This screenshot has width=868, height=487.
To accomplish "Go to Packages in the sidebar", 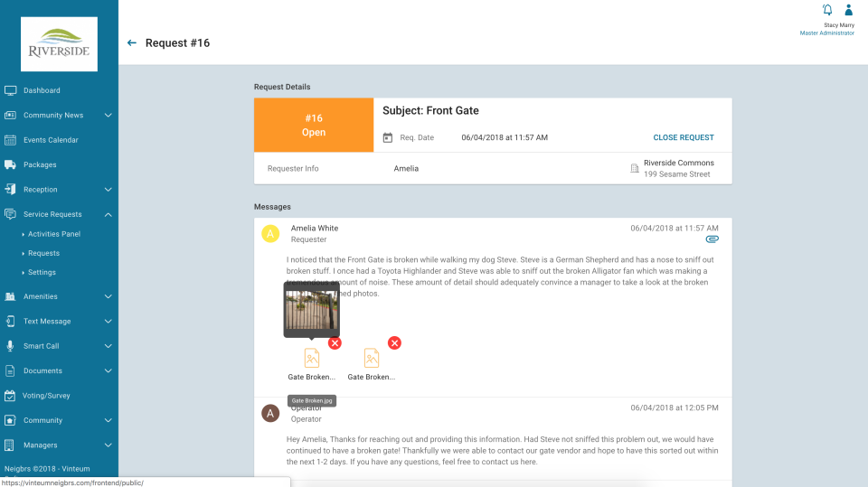I will coord(40,165).
